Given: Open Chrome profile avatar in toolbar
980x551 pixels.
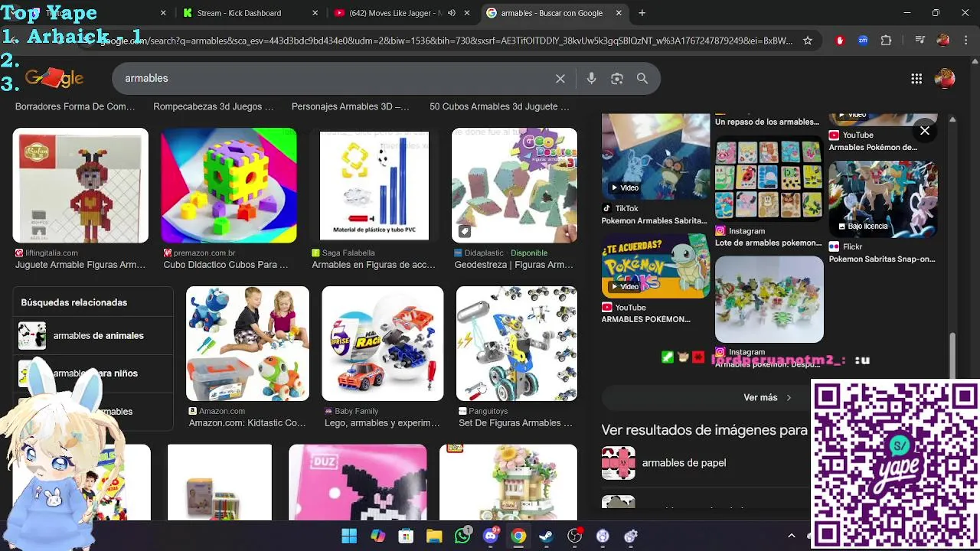Looking at the screenshot, I should coord(943,41).
